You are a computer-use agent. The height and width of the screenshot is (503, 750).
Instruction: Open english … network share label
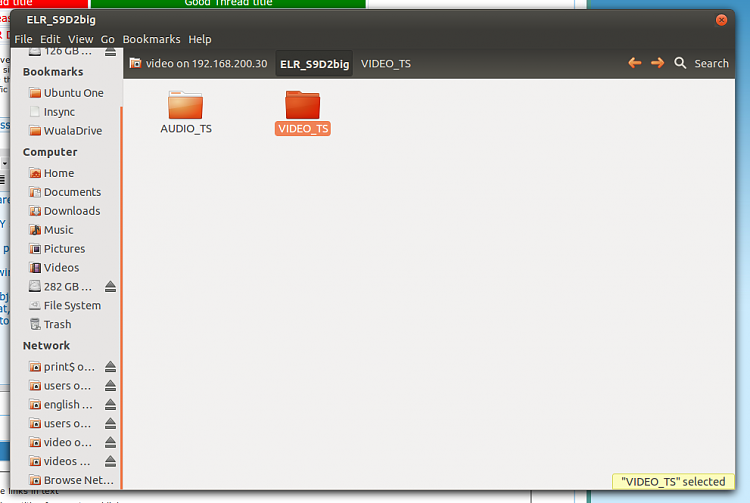[x=68, y=405]
